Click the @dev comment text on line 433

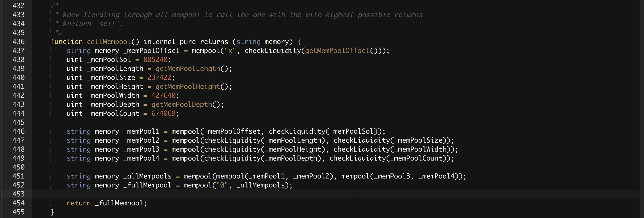click(71, 15)
